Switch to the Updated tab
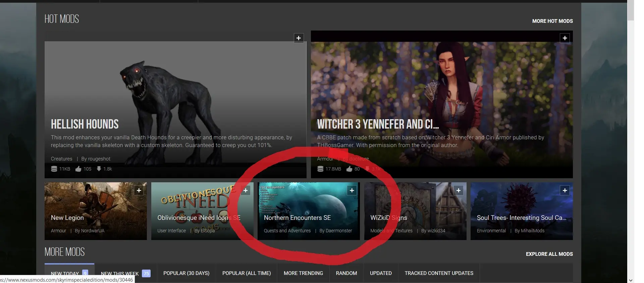Viewport: 644px width, 283px height. (x=381, y=273)
